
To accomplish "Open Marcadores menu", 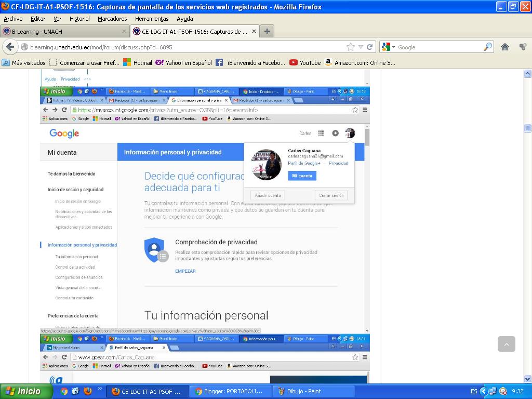I will tap(112, 19).
